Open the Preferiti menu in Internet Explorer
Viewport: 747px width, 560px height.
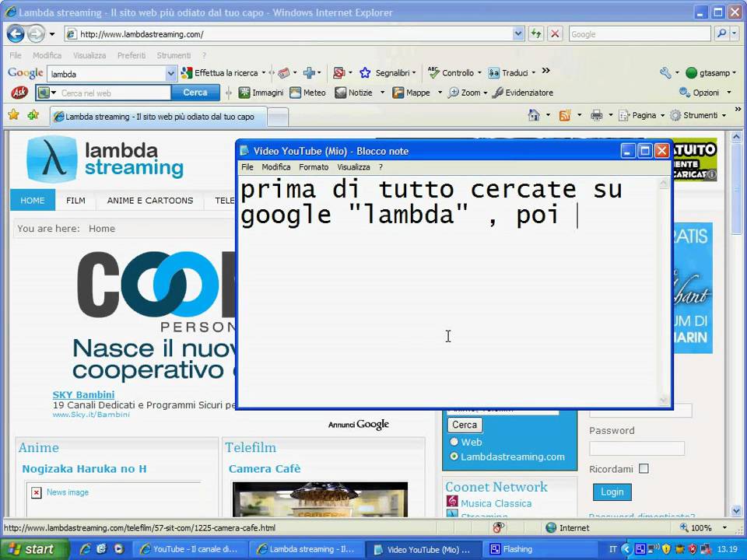[132, 55]
